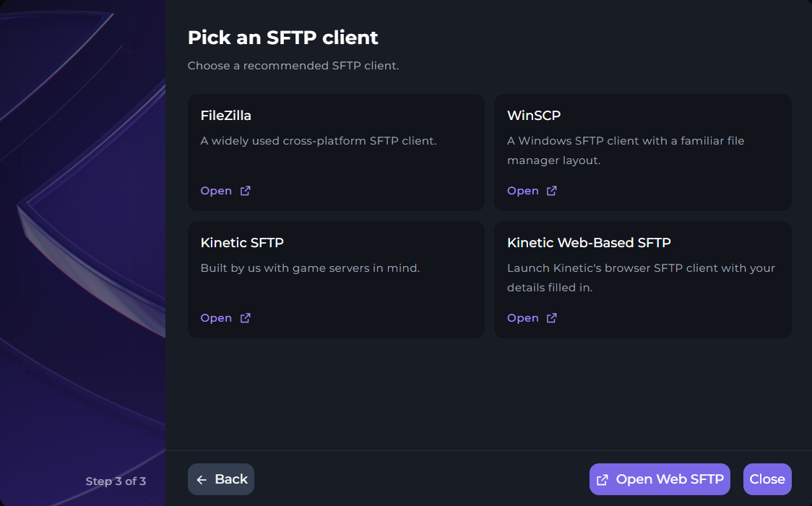This screenshot has height=506, width=812.
Task: Select the FileZilla card title
Action: click(226, 116)
